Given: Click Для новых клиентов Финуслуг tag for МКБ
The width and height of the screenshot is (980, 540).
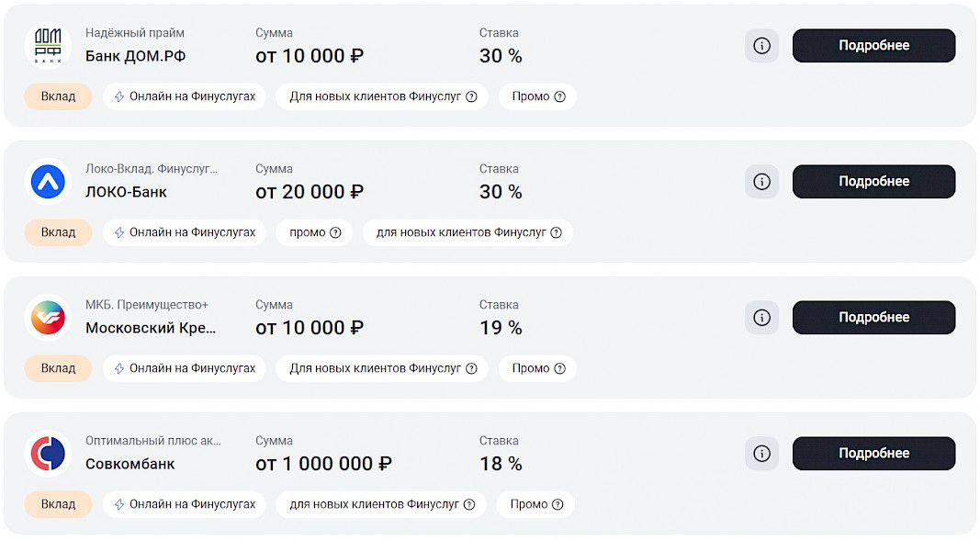Looking at the screenshot, I should pos(382,368).
